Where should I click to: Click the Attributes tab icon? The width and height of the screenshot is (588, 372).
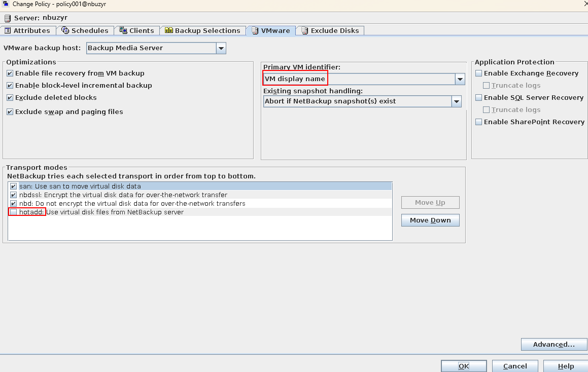click(8, 30)
